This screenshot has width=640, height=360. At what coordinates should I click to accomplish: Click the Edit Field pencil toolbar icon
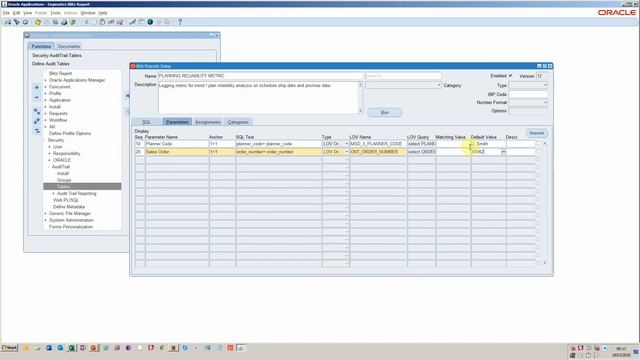point(132,22)
